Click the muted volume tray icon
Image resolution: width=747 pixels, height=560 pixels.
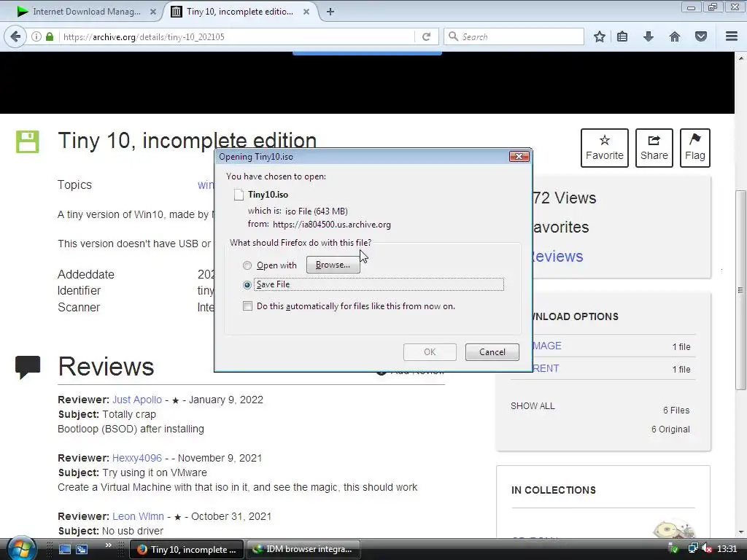click(x=707, y=549)
